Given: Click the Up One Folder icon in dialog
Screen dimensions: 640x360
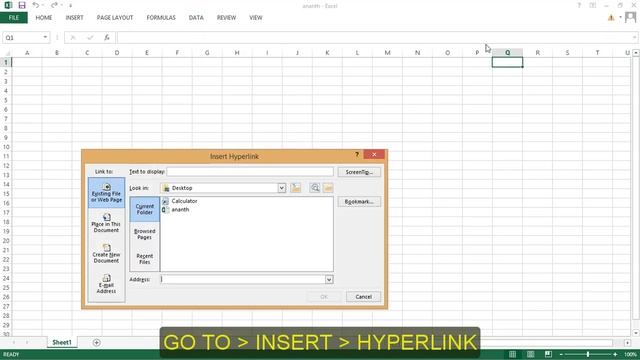Looking at the screenshot, I should coord(296,188).
